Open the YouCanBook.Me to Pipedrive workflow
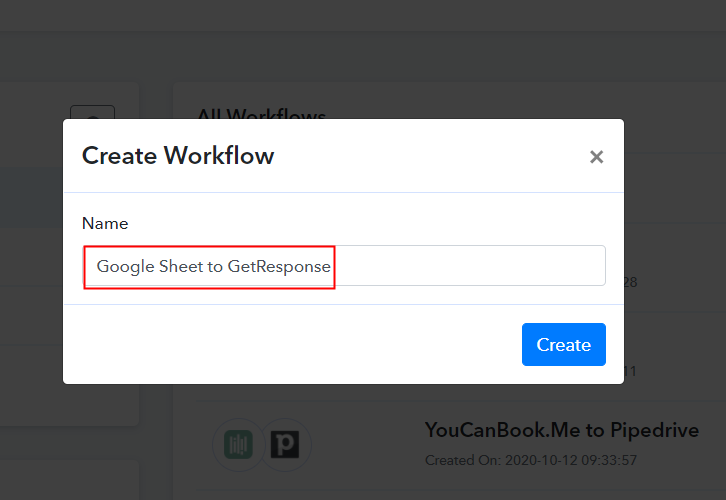The width and height of the screenshot is (726, 500). (x=562, y=430)
